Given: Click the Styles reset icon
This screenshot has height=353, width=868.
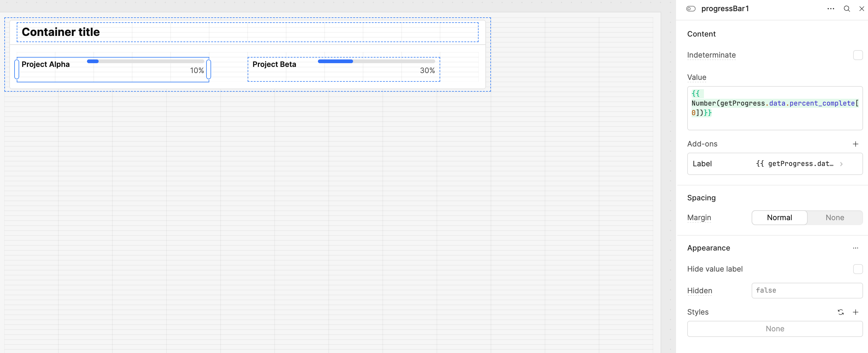Looking at the screenshot, I should (x=840, y=312).
